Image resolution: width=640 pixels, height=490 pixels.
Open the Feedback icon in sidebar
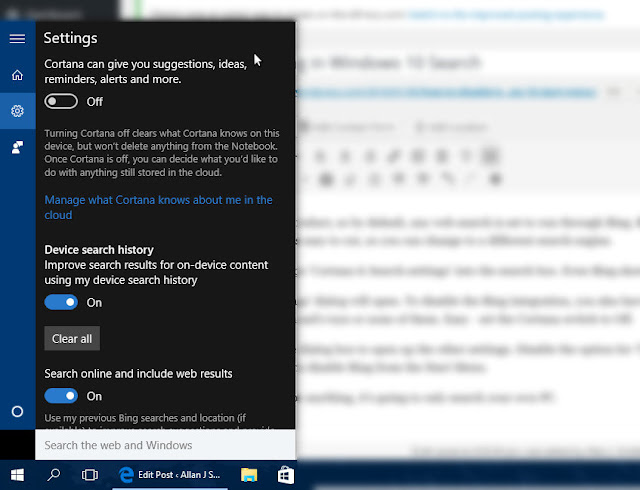coord(17,147)
